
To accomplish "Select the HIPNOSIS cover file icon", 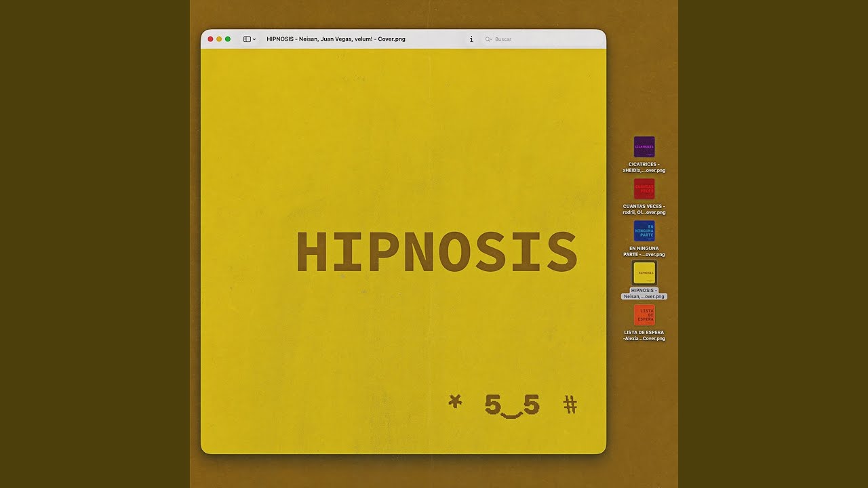I will (644, 273).
